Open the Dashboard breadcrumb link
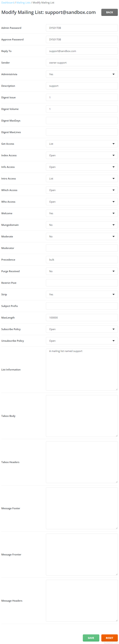The height and width of the screenshot is (644, 119). (7, 2)
